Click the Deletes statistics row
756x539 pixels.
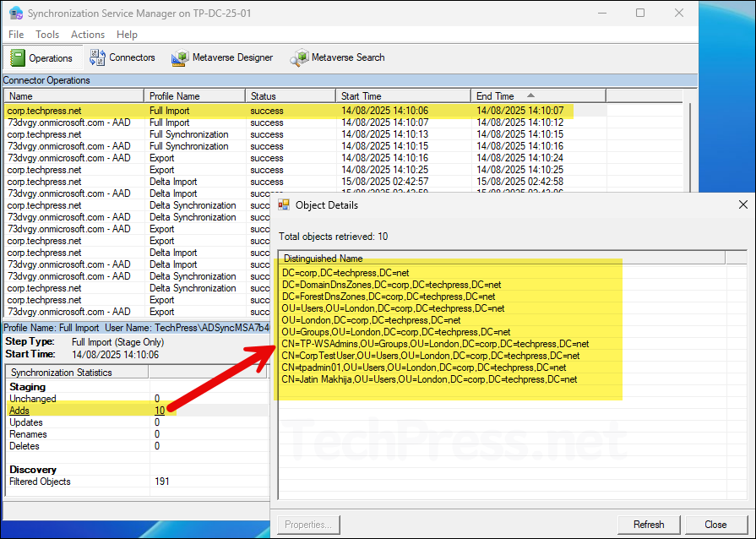pos(137,446)
